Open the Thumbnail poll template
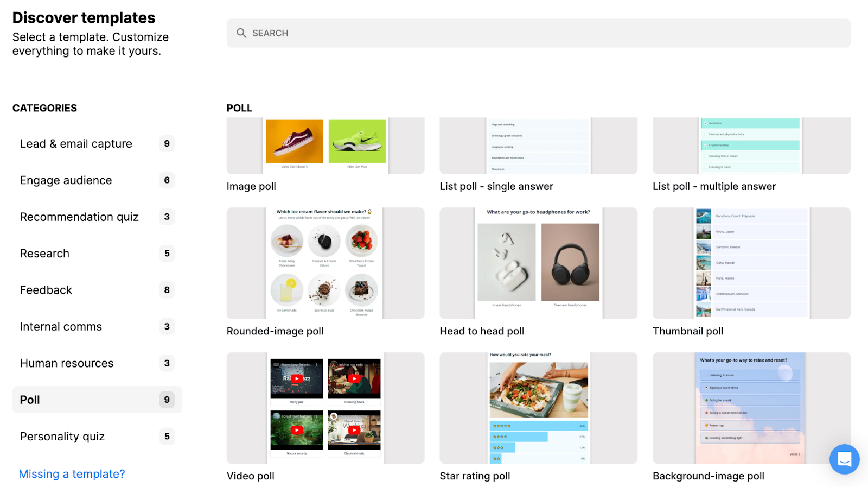This screenshot has width=868, height=487. point(751,263)
